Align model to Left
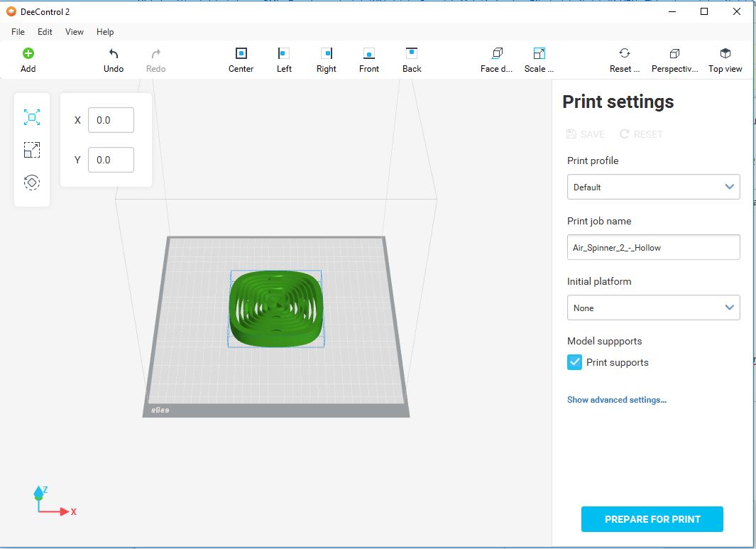756x549 pixels. click(x=284, y=54)
